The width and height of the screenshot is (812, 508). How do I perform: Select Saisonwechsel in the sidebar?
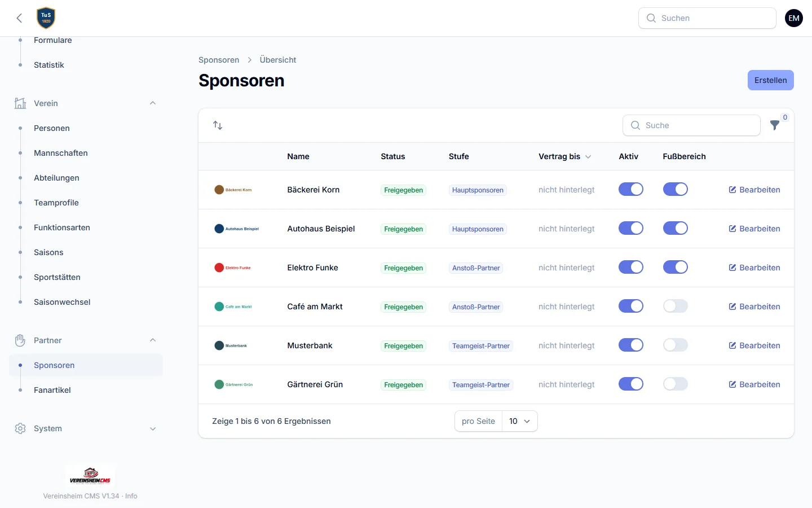tap(86, 302)
